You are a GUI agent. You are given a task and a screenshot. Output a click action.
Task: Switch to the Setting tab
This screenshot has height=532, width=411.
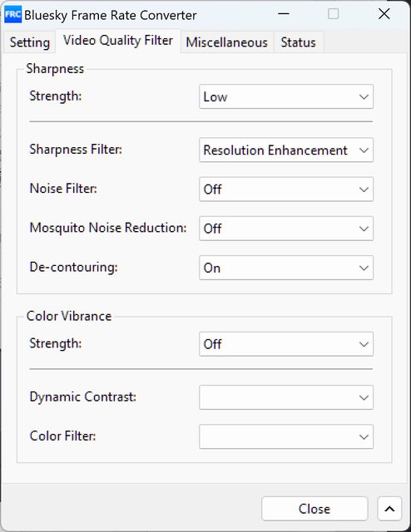[30, 42]
